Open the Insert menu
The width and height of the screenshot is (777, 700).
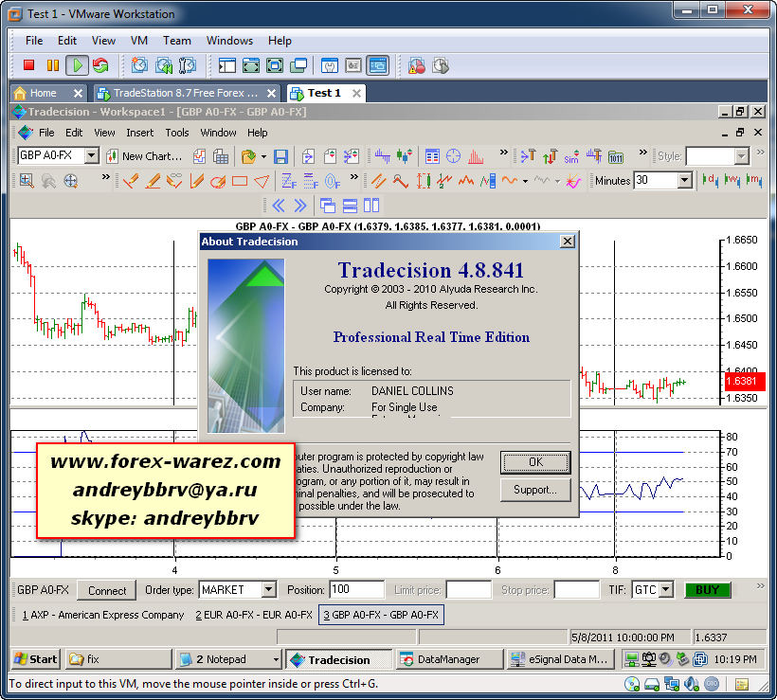(x=139, y=133)
